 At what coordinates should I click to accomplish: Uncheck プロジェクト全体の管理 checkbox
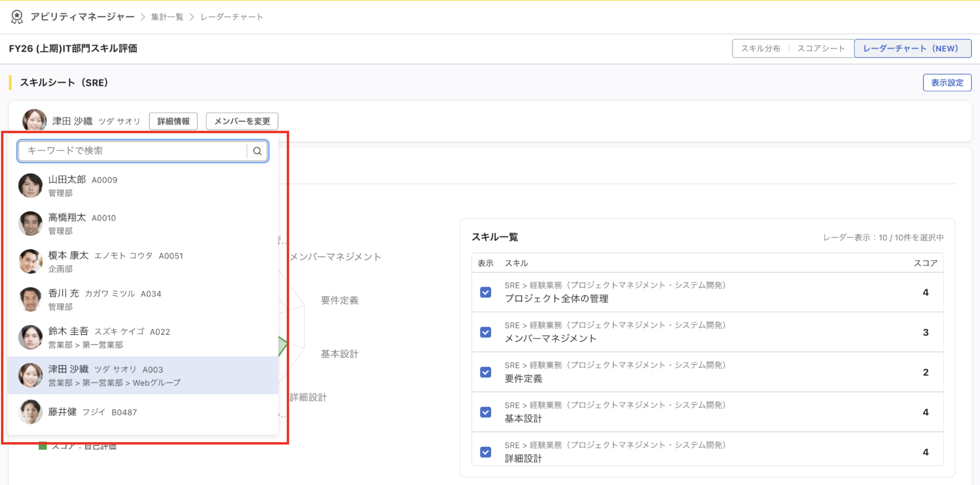(485, 292)
